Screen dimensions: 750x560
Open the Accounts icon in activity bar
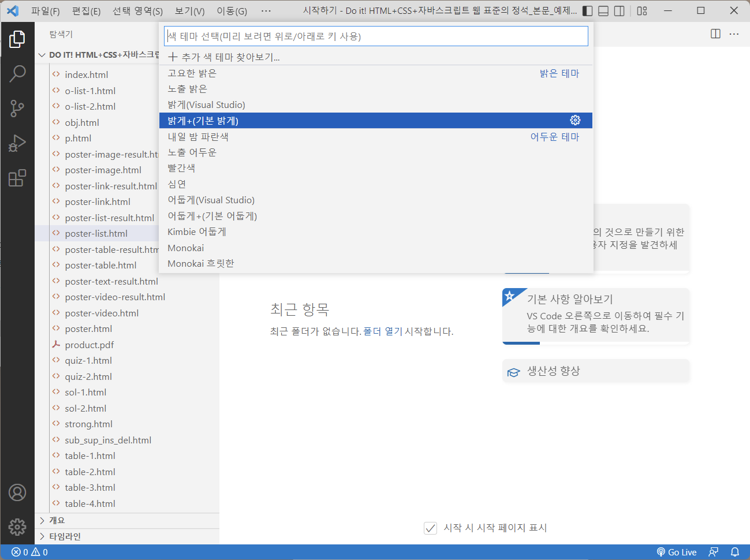17,492
